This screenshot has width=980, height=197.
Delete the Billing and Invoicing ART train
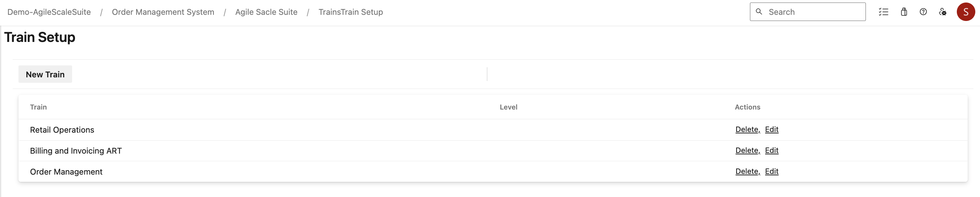click(747, 150)
